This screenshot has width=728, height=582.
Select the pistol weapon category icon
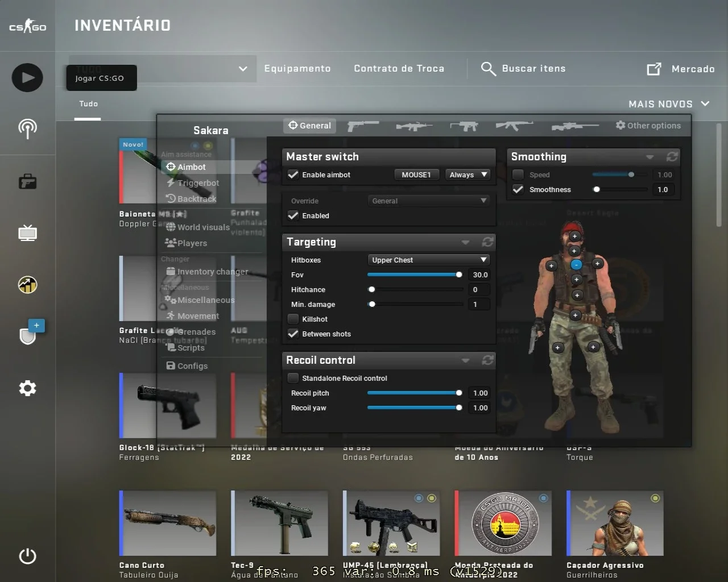[x=363, y=126]
